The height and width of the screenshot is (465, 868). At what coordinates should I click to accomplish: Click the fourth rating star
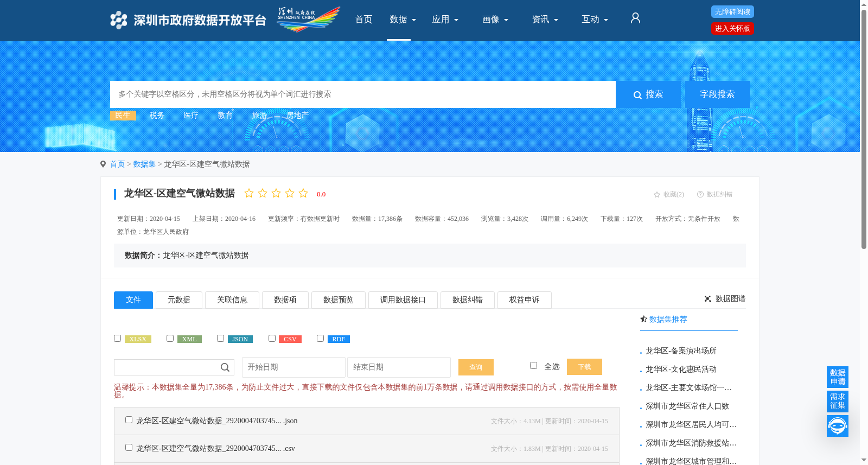[x=290, y=193]
